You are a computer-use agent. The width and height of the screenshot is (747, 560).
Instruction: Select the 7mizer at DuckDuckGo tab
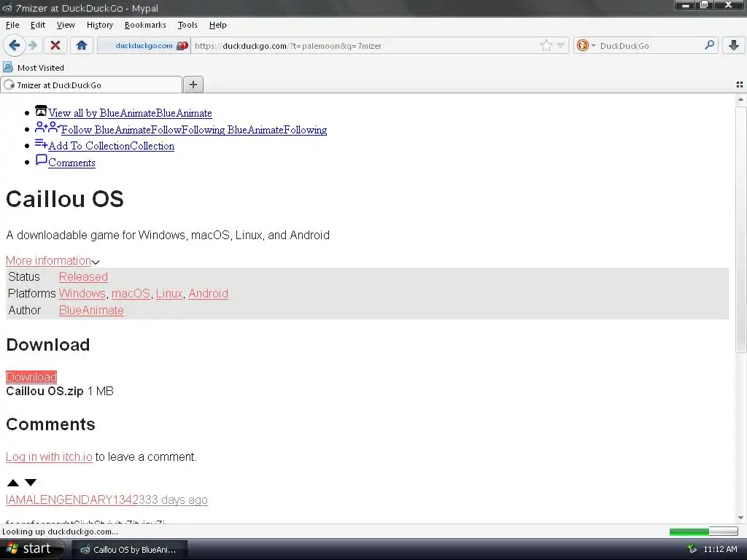[x=91, y=85]
